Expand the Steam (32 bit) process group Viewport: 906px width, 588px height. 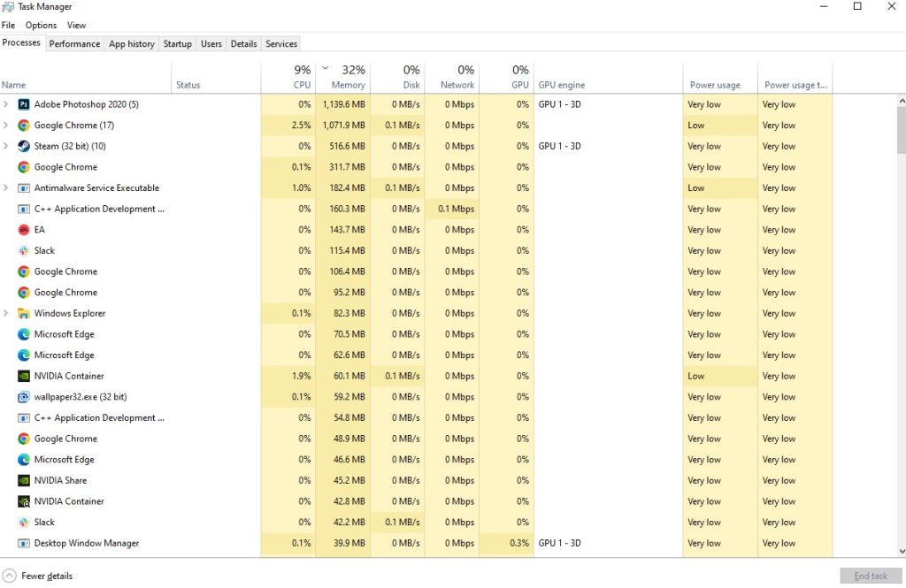pos(6,146)
